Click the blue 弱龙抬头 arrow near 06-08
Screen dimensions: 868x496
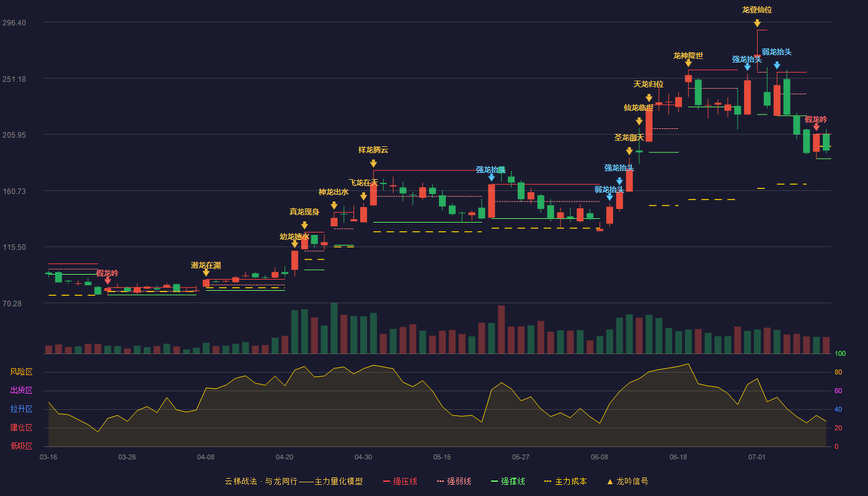tap(609, 197)
